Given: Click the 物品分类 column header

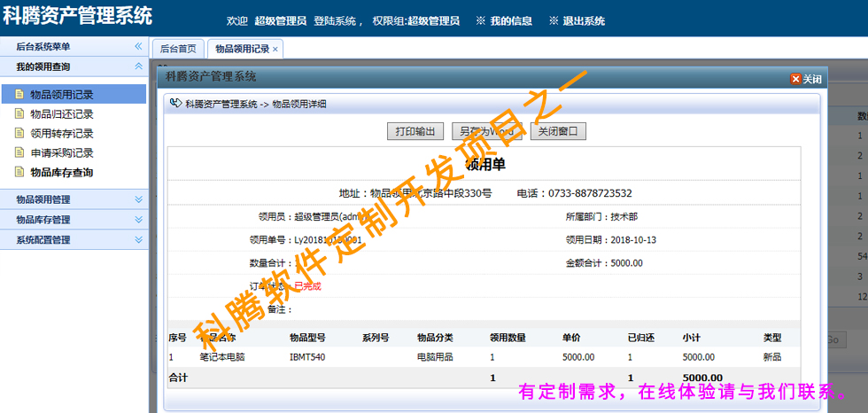Looking at the screenshot, I should tap(435, 338).
